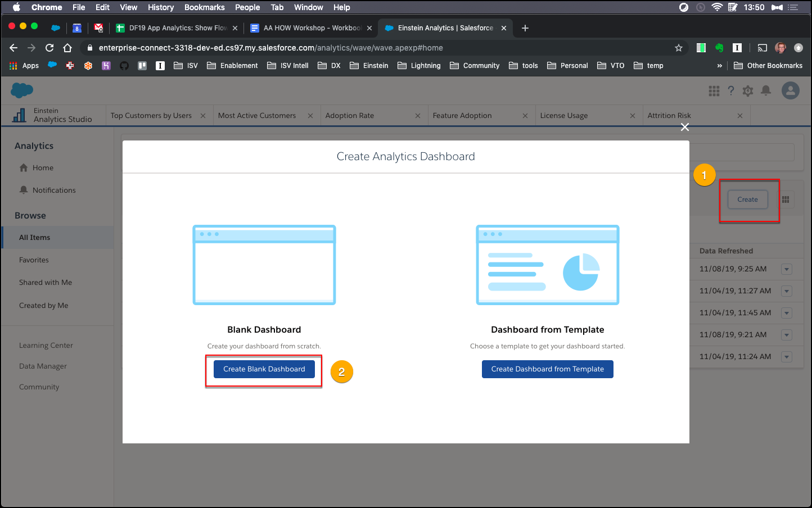
Task: Click the browser Back arrow
Action: pyautogui.click(x=13, y=48)
